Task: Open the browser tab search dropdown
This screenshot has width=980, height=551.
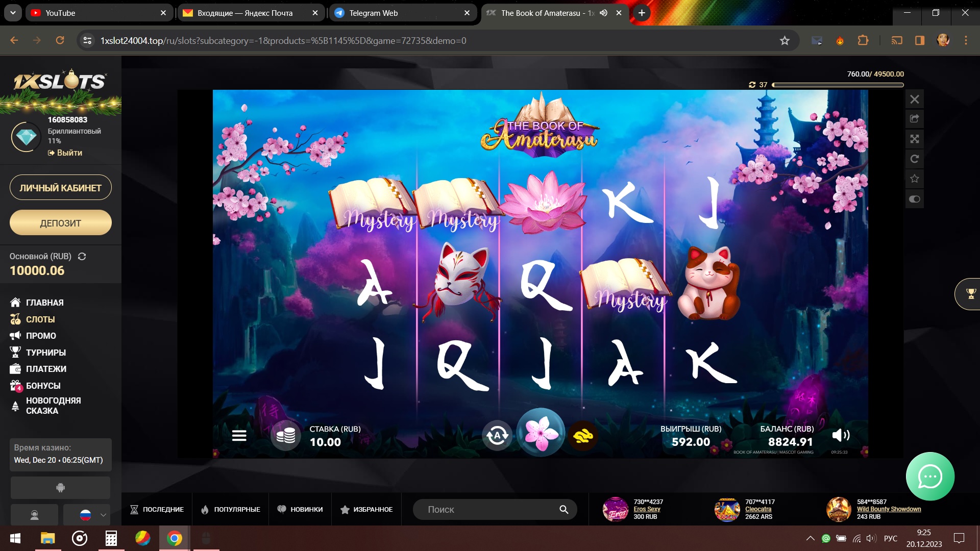Action: point(13,13)
